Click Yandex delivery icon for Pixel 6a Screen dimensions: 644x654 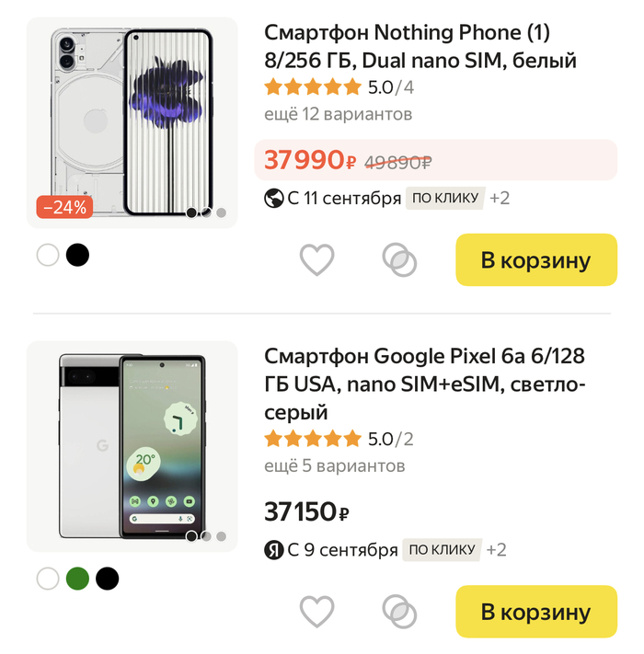point(273,550)
